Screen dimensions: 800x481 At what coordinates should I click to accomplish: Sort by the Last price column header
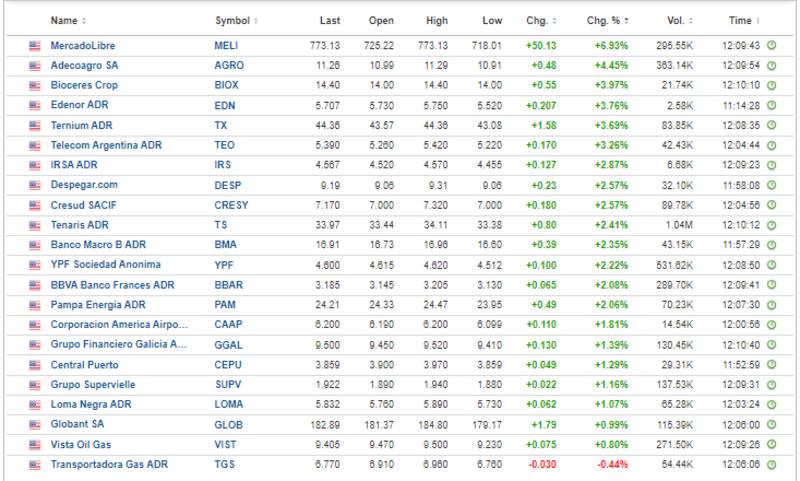click(329, 20)
